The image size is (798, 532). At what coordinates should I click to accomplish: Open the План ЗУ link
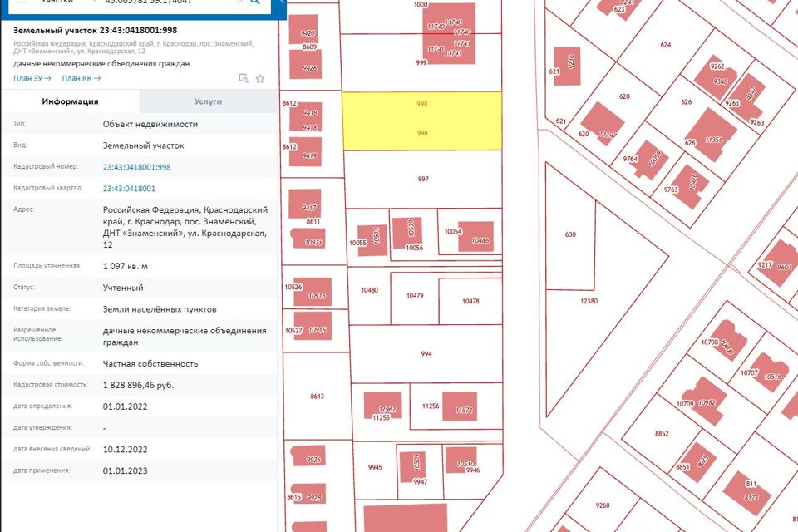[x=32, y=78]
